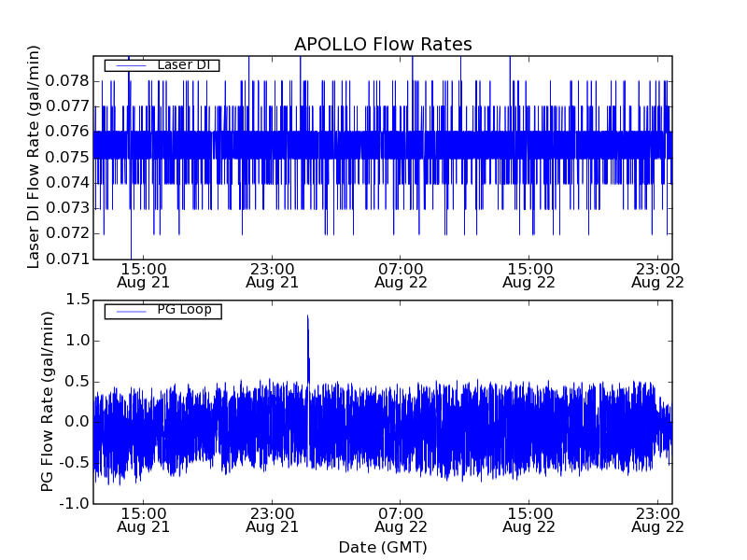The image size is (747, 560).
Task: Click the 0.076 tick on top chart
Action: (x=67, y=132)
